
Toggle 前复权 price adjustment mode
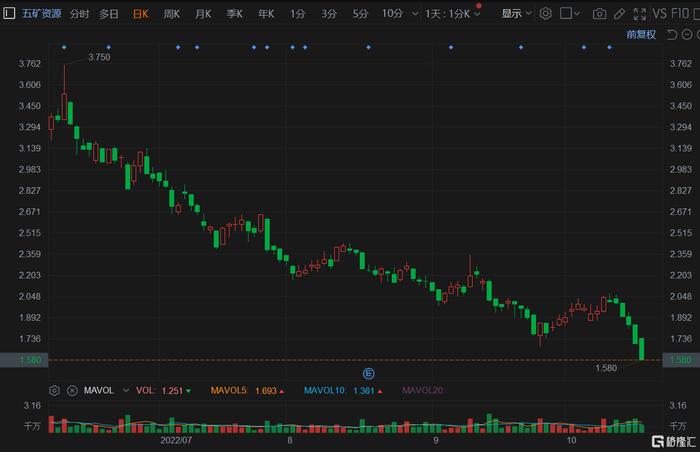pos(641,34)
